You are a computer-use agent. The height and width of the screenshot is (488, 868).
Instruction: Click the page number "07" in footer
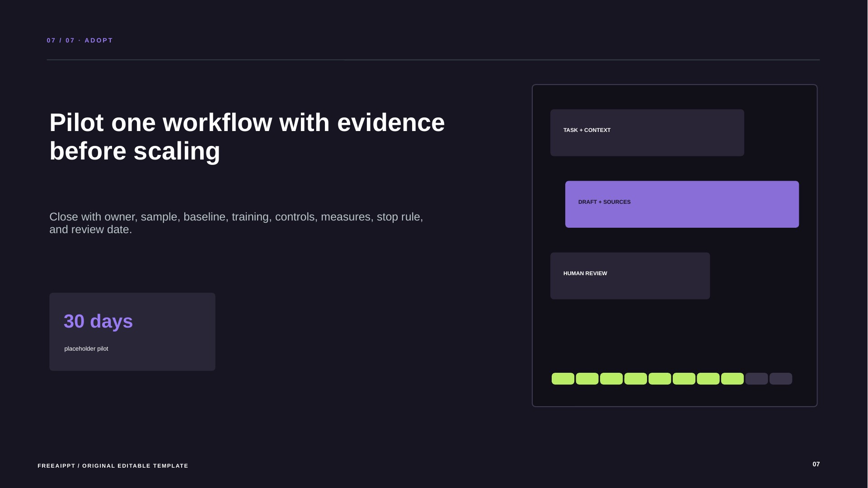coord(816,464)
